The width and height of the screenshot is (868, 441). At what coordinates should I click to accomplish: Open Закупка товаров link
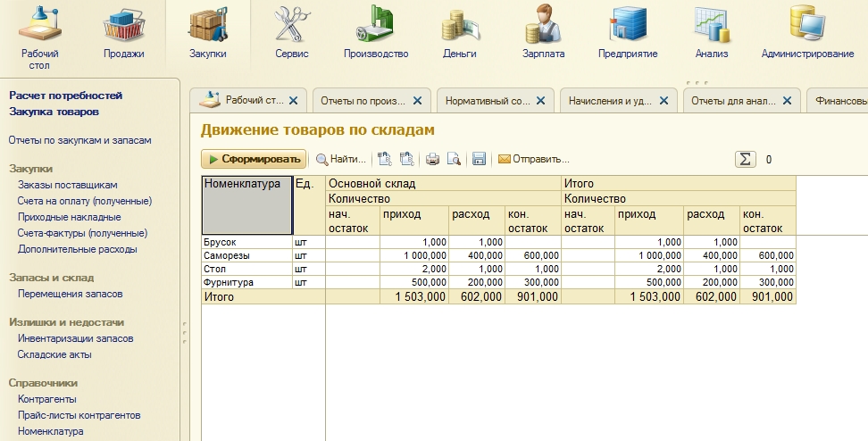pos(54,112)
